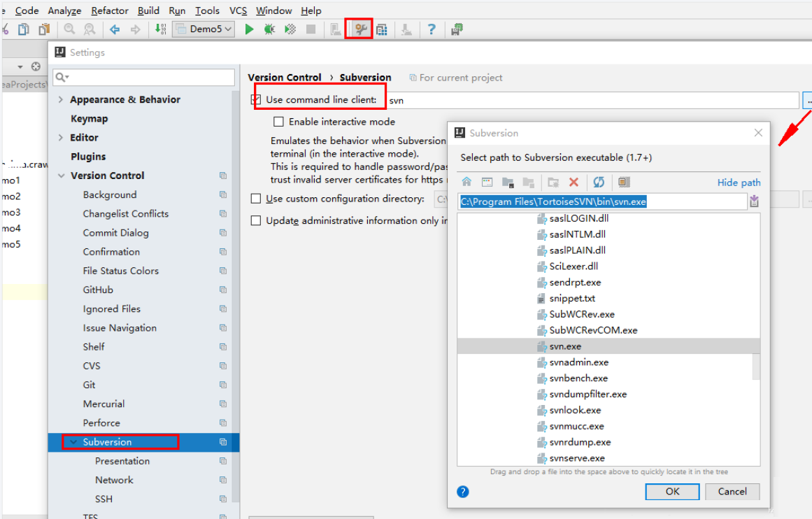
Task: Close the Subversion file chooser dialog
Action: (x=758, y=133)
